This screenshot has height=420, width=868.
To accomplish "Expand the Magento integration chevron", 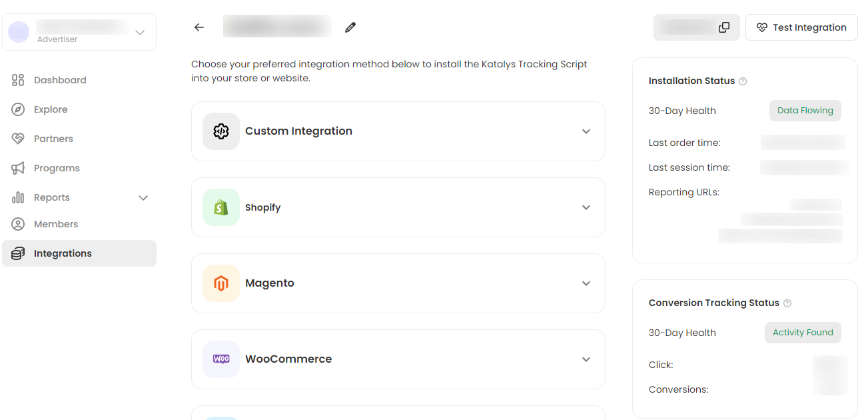I will click(x=586, y=283).
